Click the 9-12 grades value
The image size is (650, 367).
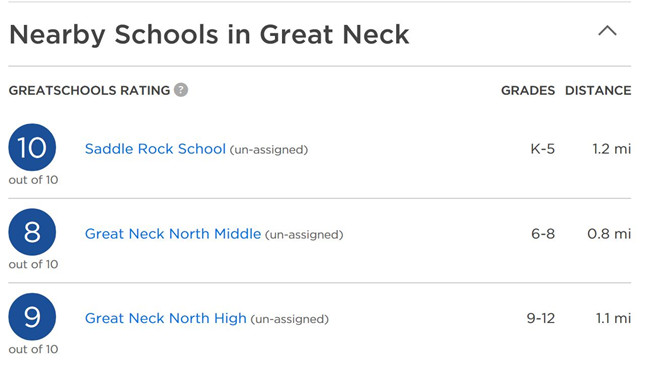click(541, 318)
